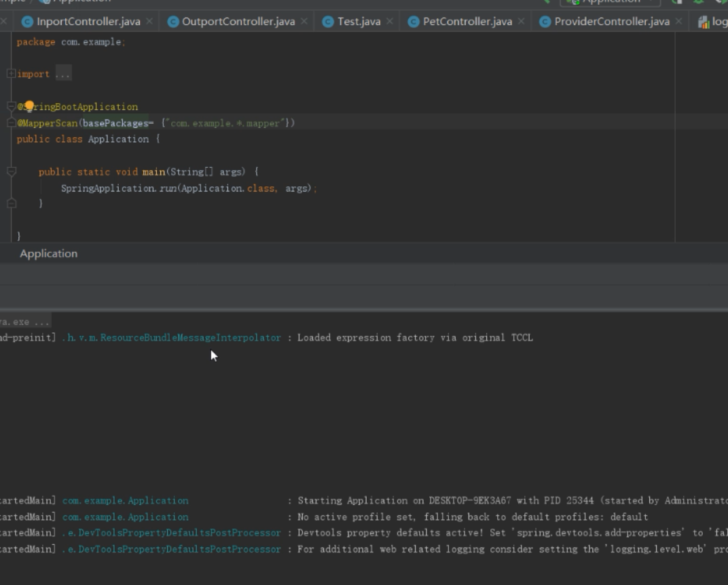Open the yellow light bulb intention actions
The height and width of the screenshot is (585, 728).
[29, 107]
